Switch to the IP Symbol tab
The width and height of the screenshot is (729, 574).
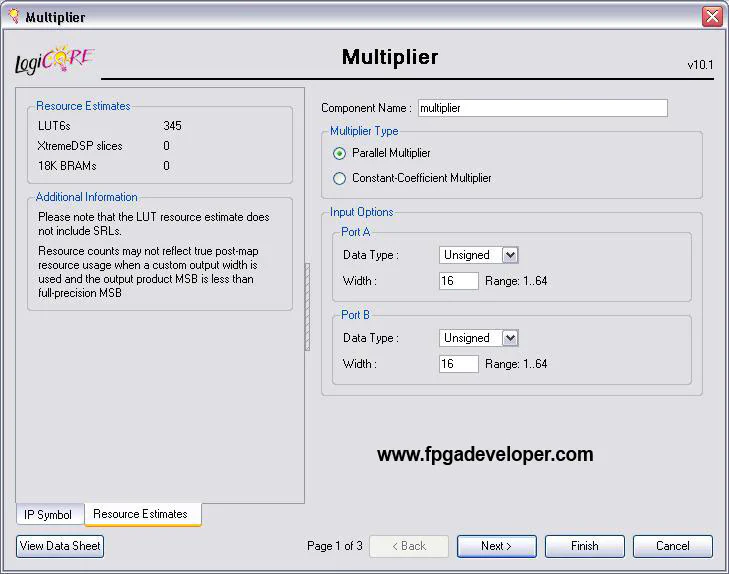tap(48, 515)
